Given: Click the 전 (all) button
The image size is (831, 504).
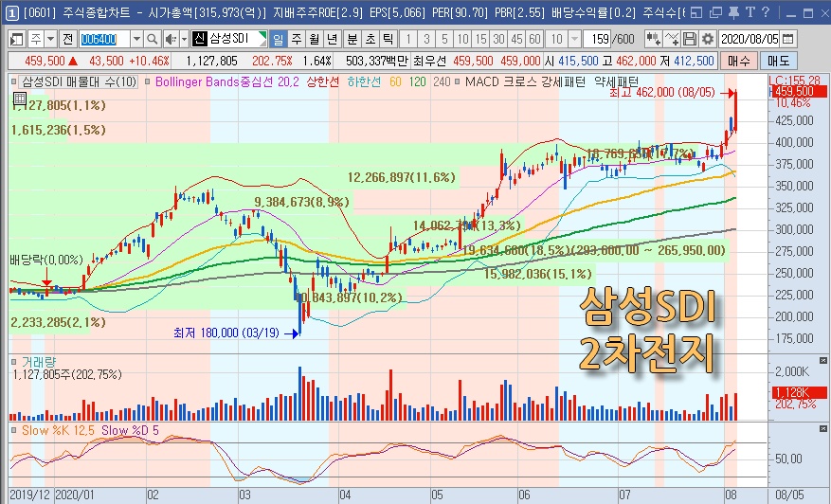Looking at the screenshot, I should pyautogui.click(x=67, y=39).
